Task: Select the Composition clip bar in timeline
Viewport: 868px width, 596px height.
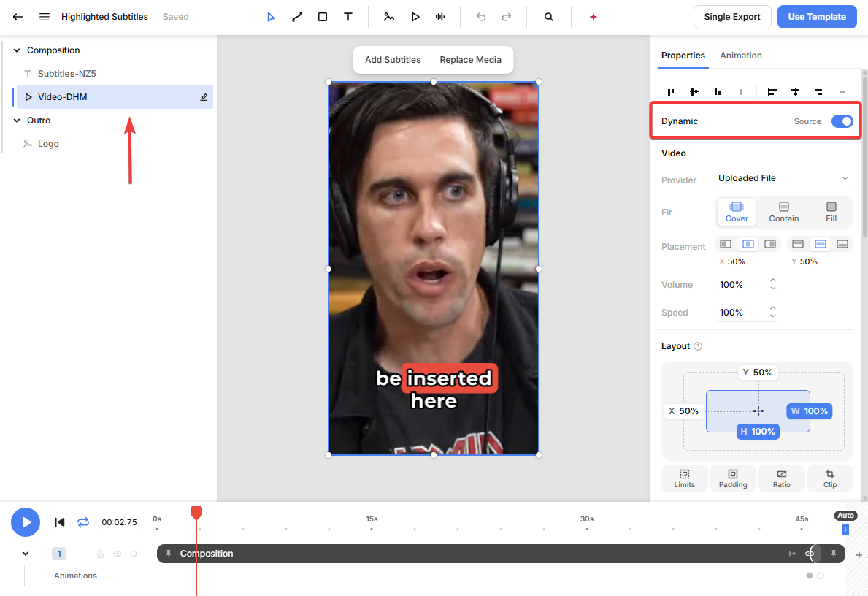Action: [x=501, y=554]
